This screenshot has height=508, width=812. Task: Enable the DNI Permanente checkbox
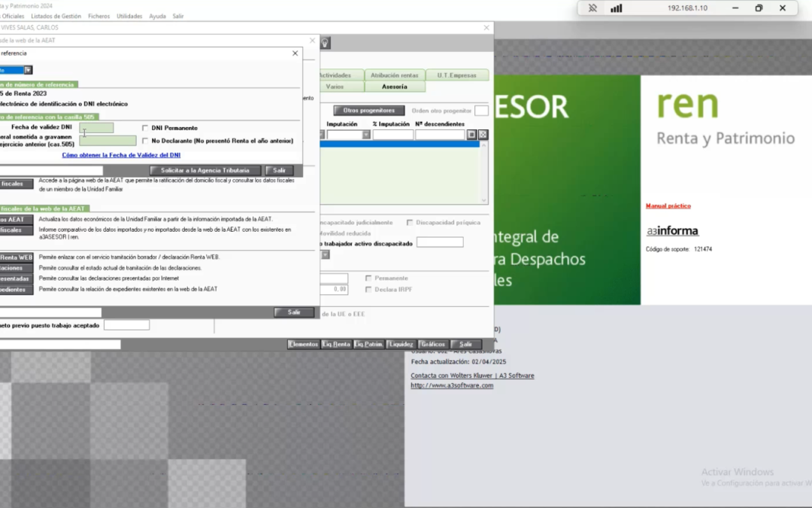coord(145,128)
